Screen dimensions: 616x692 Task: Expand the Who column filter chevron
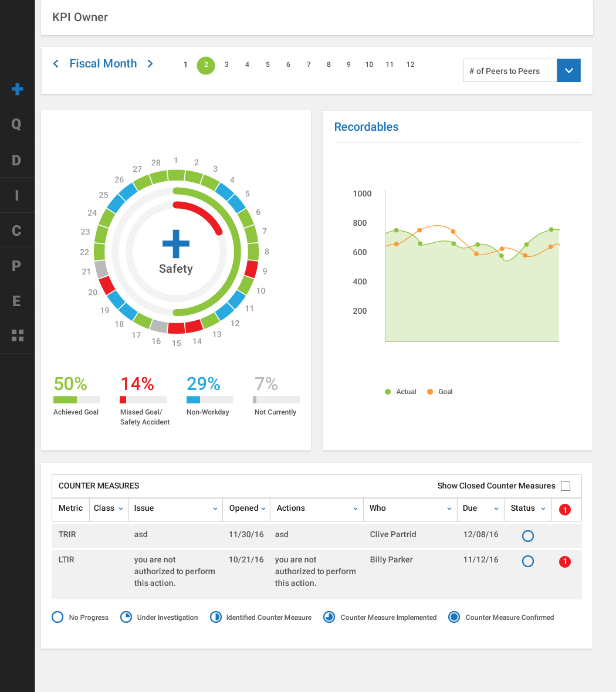(449, 508)
